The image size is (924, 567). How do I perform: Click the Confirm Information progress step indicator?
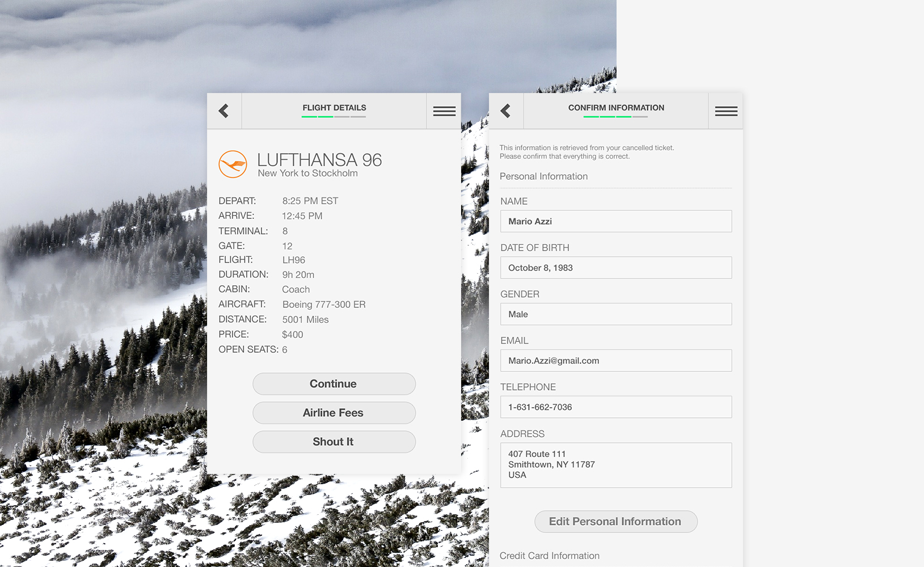(x=615, y=117)
